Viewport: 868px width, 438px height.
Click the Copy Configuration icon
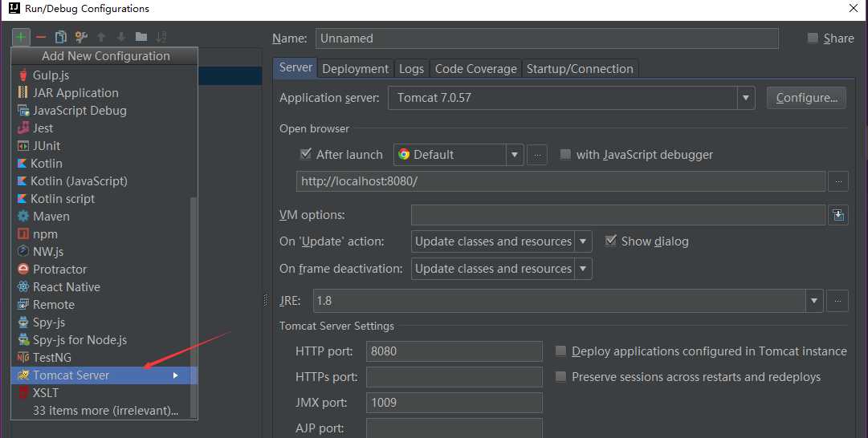(61, 37)
